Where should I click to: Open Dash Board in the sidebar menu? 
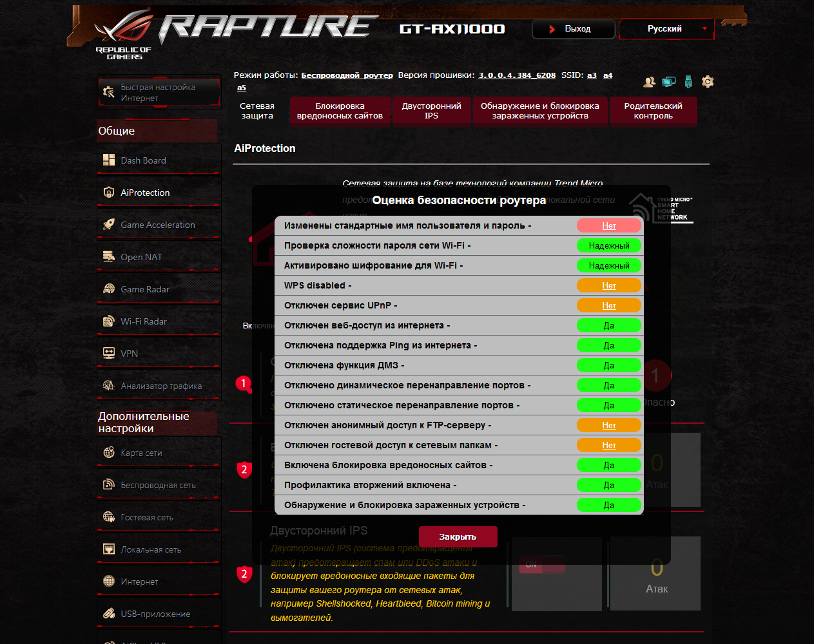[x=159, y=160]
